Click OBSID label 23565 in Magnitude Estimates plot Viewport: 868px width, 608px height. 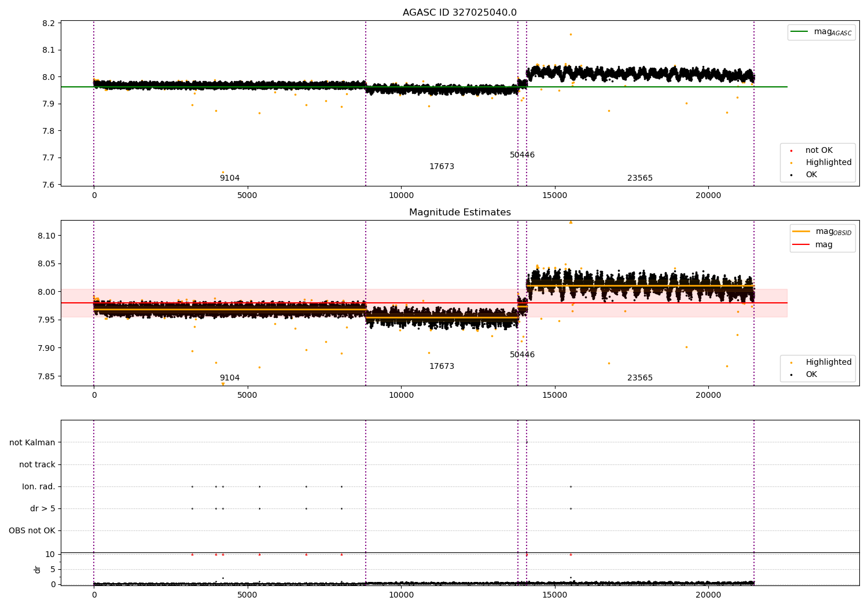point(640,378)
